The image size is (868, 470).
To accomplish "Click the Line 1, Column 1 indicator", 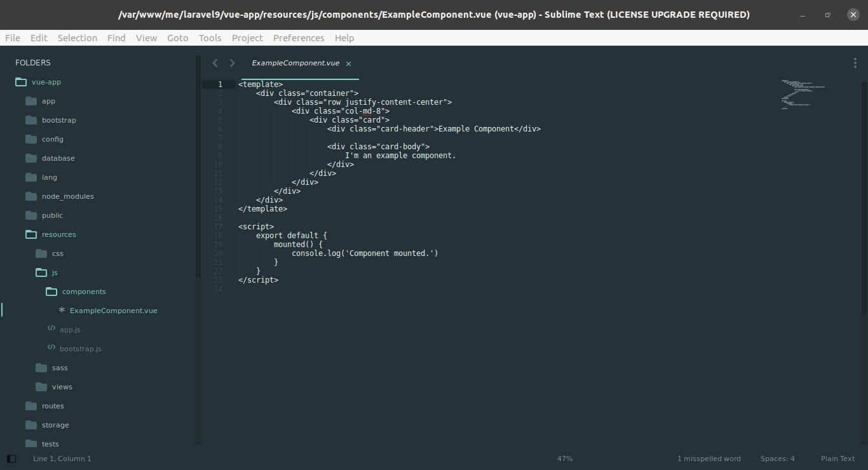I will tap(62, 459).
